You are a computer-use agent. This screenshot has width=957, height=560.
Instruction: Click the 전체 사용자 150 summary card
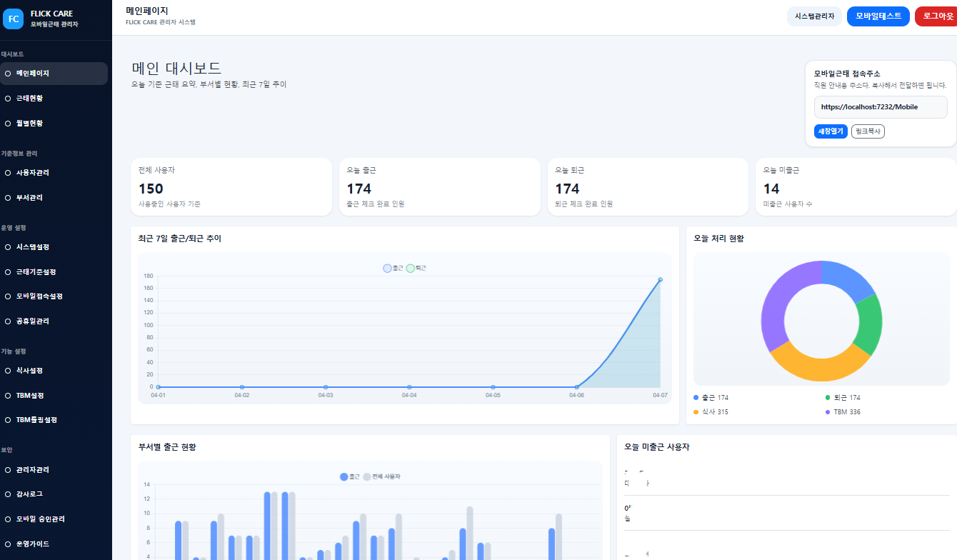coord(231,187)
